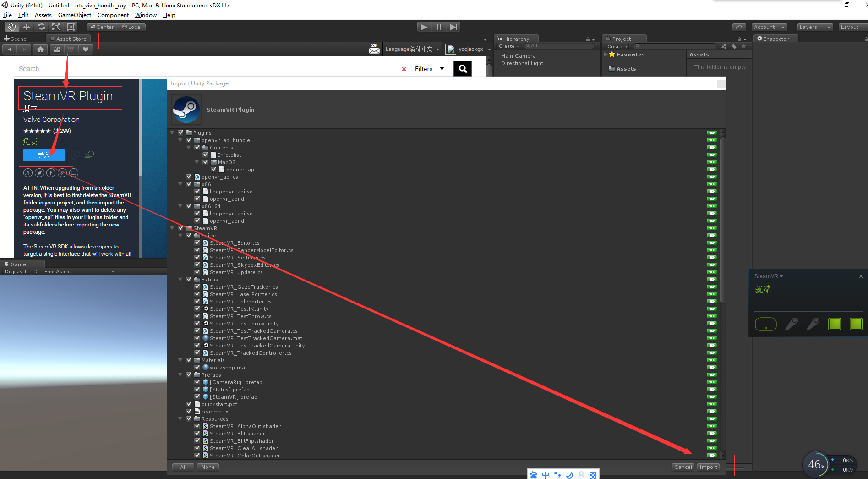Click the moon icon in IME bar
868x479 pixels.
pos(569,475)
